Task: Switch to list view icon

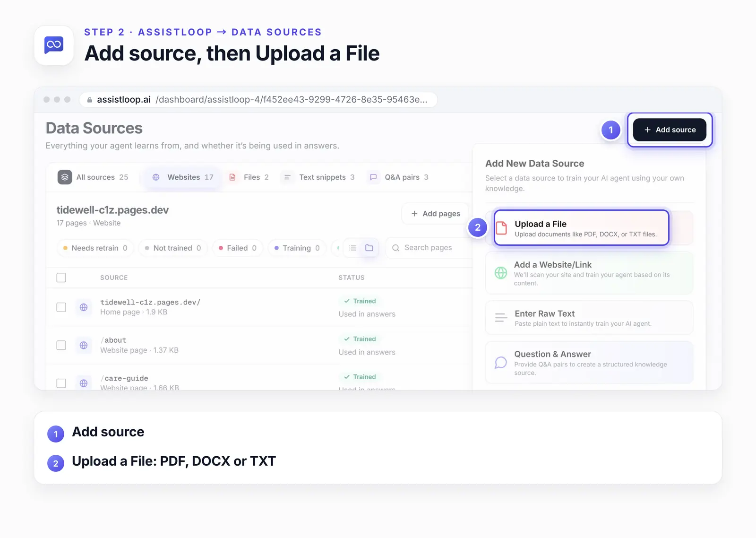Action: tap(352, 248)
